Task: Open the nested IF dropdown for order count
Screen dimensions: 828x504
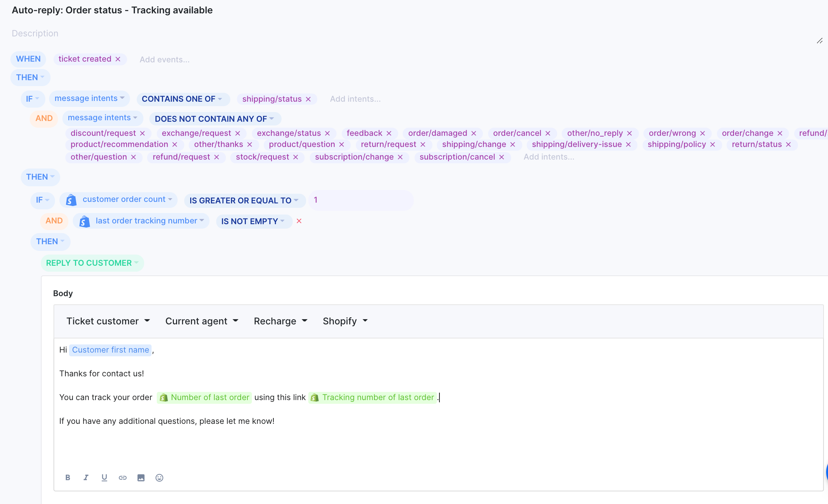Action: pos(43,200)
